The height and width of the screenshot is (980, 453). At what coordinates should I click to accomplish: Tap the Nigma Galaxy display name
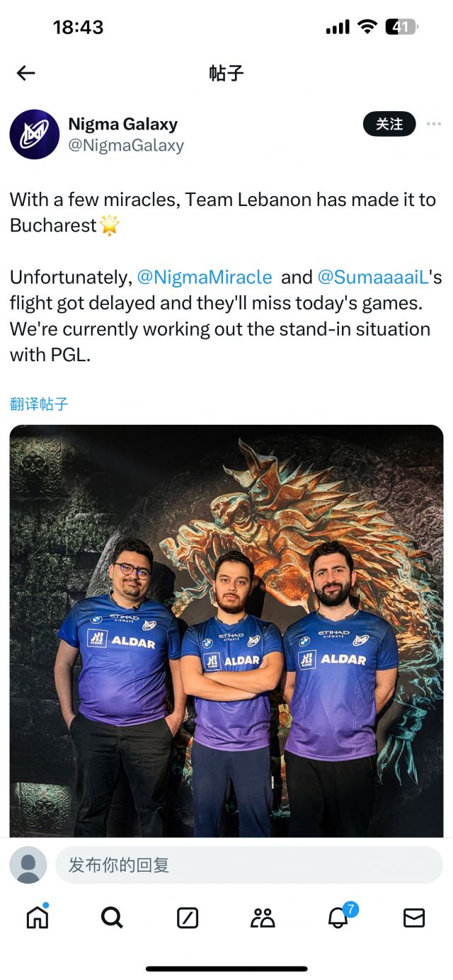122,124
